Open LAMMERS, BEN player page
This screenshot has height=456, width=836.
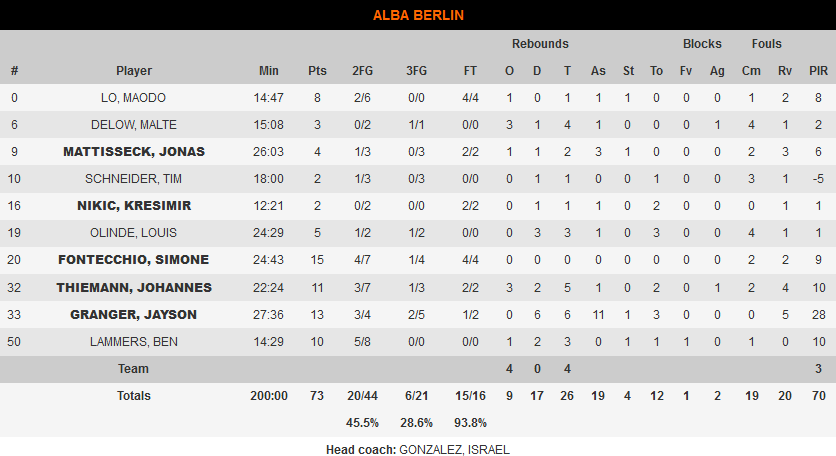133,342
